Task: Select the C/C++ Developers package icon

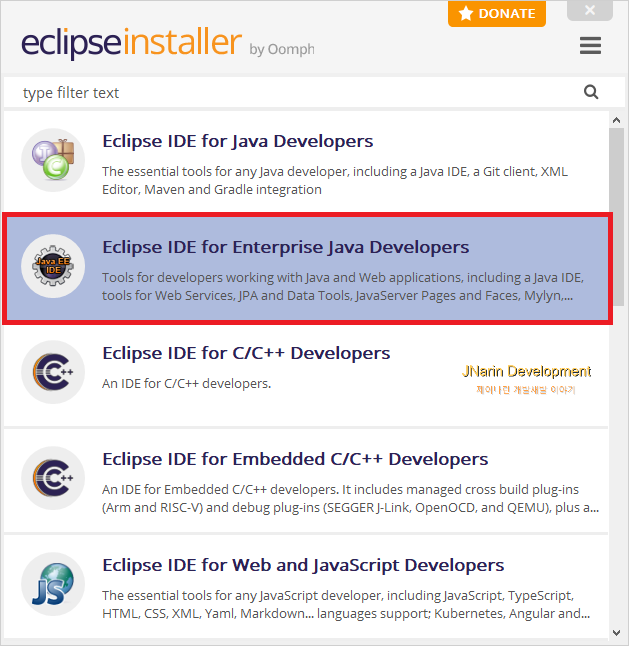Action: tap(53, 372)
